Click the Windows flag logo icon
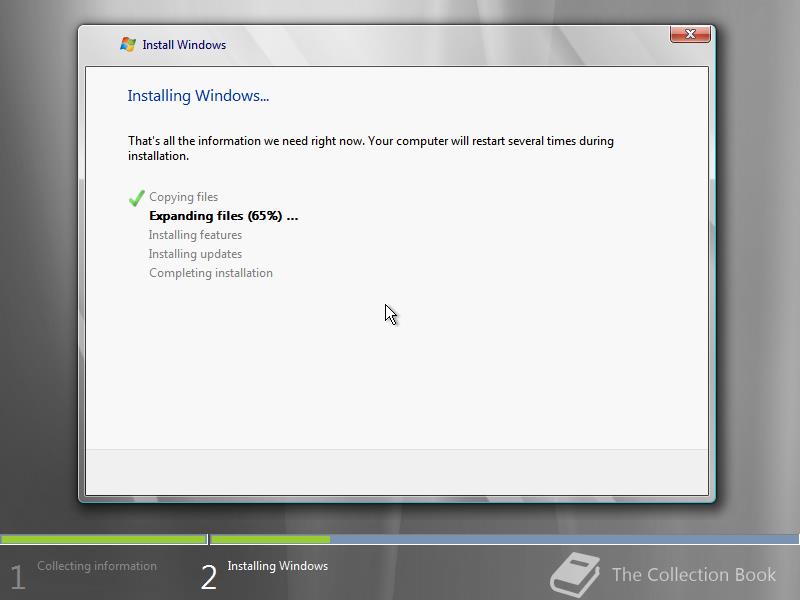The height and width of the screenshot is (600, 800). pos(128,44)
